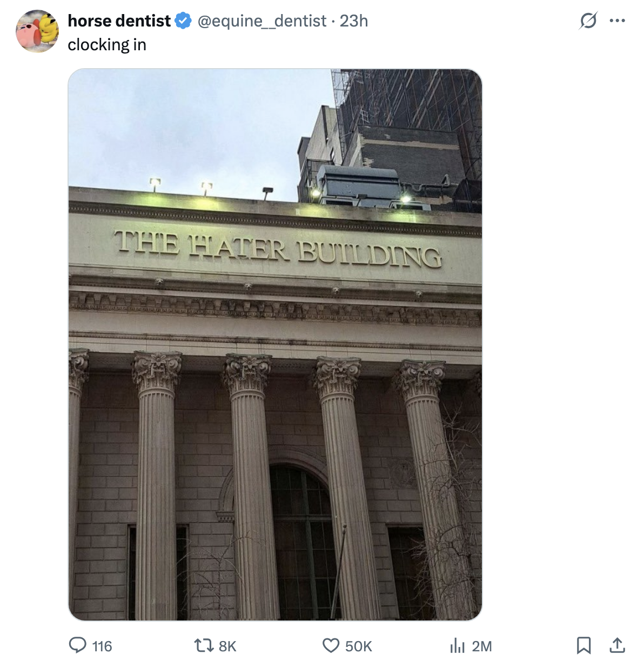Expand the photo via its stone columns

275,486
